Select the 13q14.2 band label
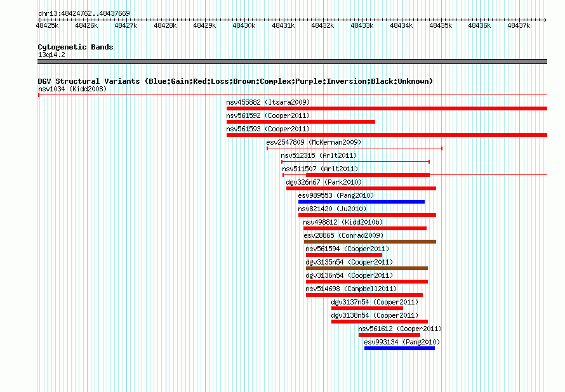Image resolution: width=565 pixels, height=392 pixels. pyautogui.click(x=51, y=55)
